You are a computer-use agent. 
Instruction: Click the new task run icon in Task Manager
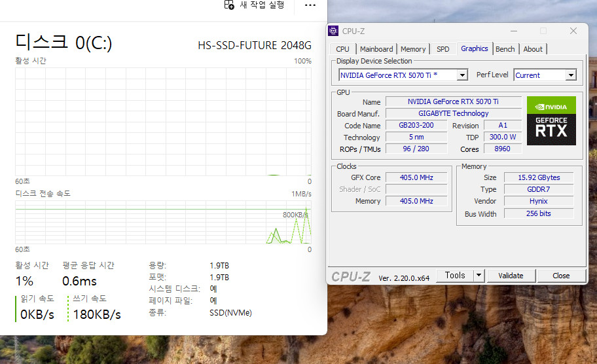tap(229, 5)
